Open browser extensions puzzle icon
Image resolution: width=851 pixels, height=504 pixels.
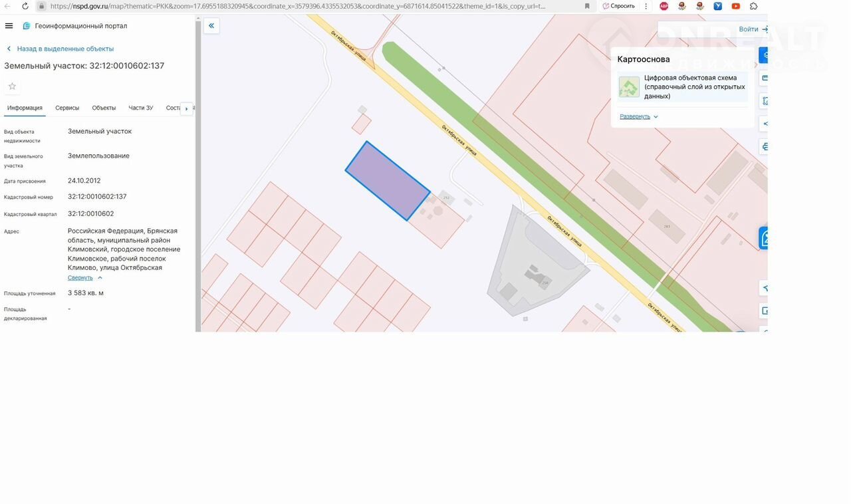pos(753,6)
